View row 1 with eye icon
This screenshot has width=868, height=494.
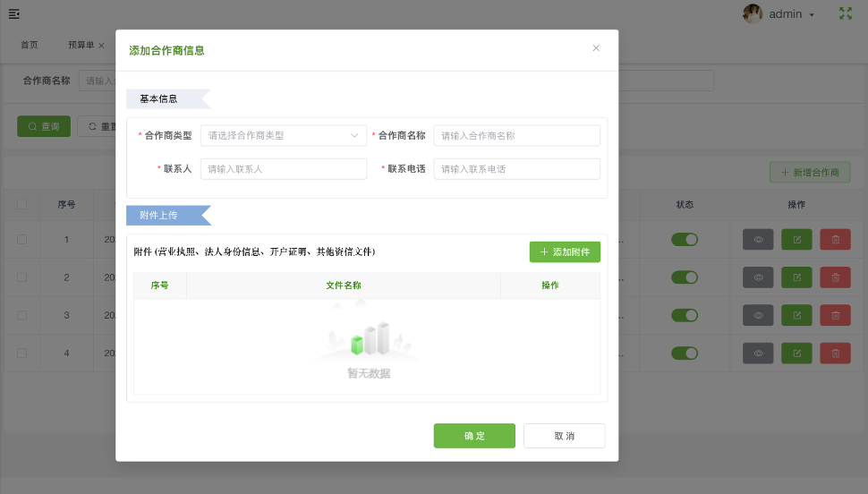(x=758, y=239)
